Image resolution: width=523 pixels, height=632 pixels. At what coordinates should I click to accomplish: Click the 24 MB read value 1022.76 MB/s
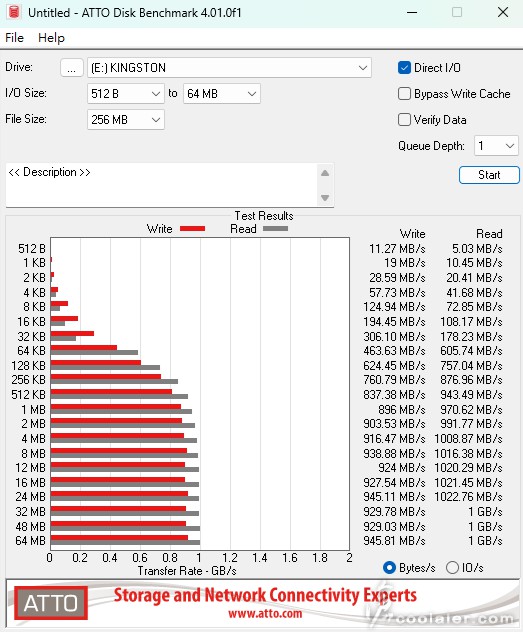pyautogui.click(x=468, y=497)
